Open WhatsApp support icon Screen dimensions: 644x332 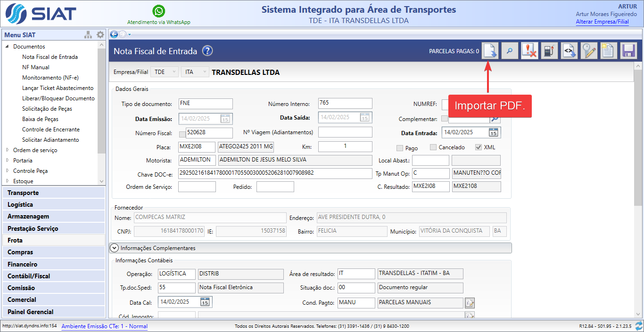tap(159, 11)
